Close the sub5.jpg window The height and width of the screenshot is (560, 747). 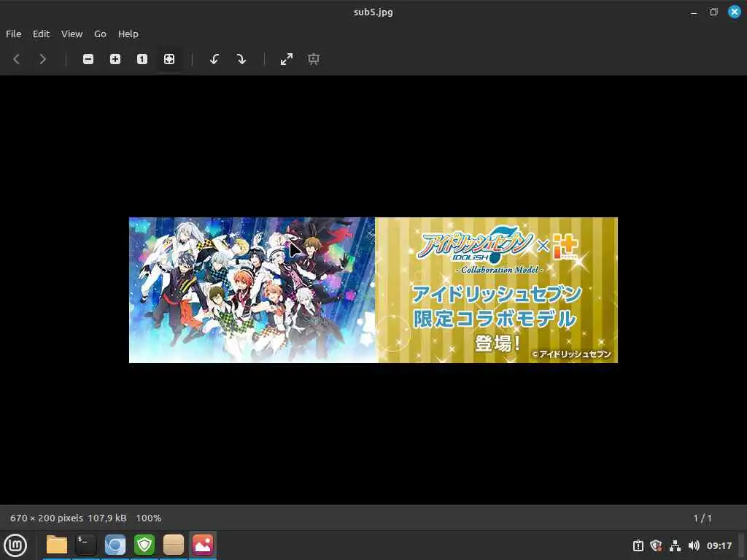734,12
